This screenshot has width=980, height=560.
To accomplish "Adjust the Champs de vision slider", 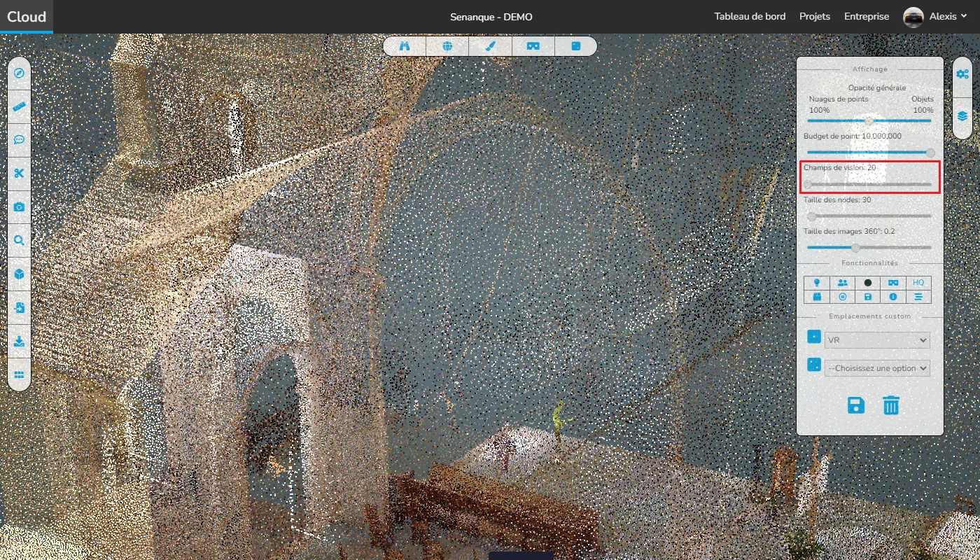I will coord(869,184).
